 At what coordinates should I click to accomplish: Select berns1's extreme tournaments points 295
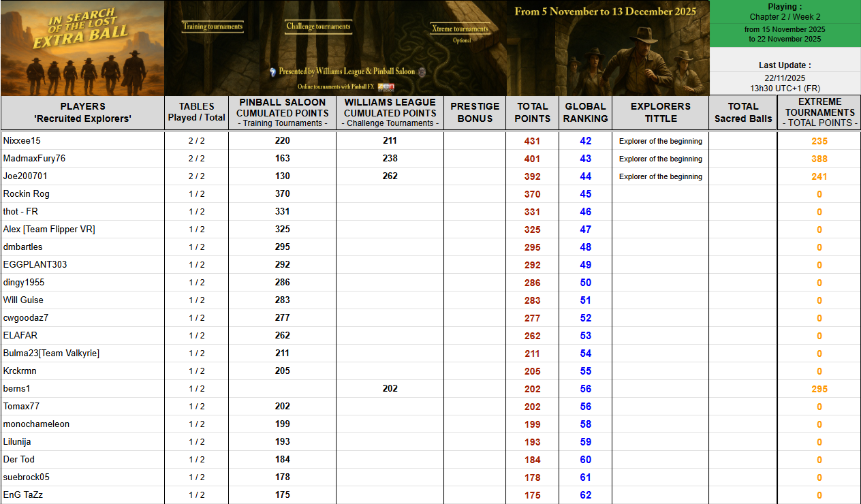point(819,389)
